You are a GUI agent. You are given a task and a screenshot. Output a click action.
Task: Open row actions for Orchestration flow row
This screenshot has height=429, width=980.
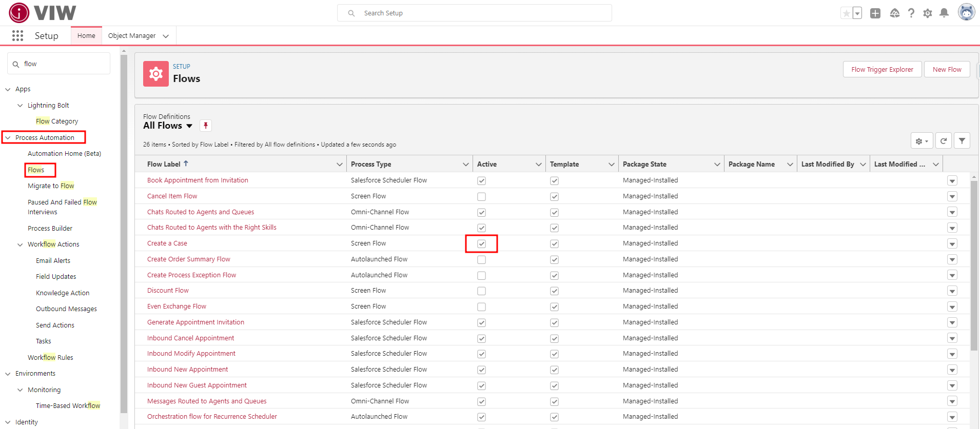click(952, 417)
